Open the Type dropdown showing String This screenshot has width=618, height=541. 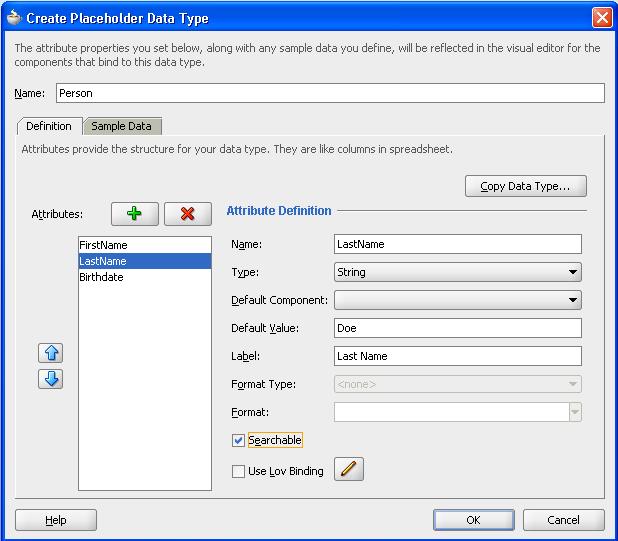458,272
